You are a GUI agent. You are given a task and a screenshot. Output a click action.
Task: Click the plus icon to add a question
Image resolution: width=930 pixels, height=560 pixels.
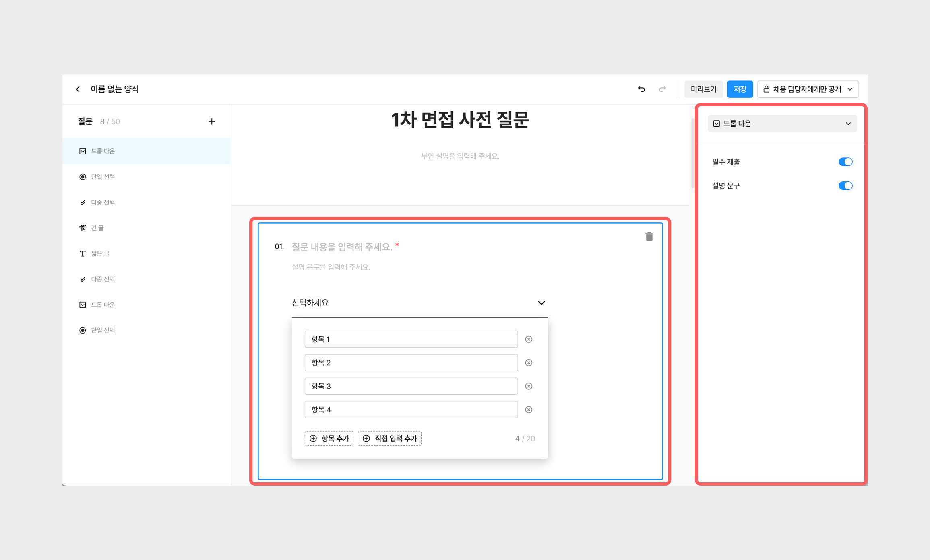click(x=212, y=121)
